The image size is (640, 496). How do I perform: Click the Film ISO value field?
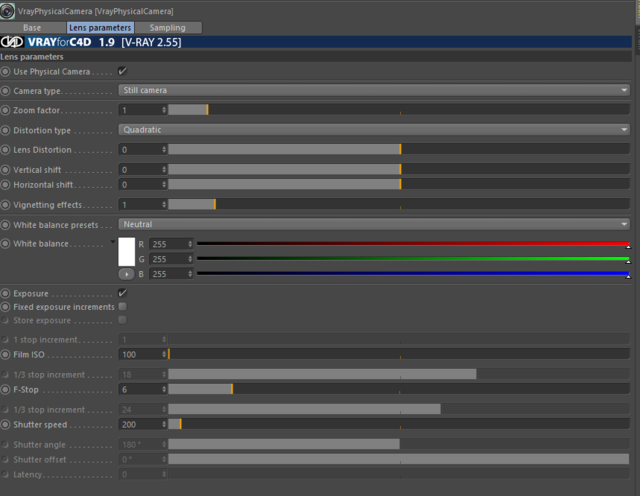point(140,354)
